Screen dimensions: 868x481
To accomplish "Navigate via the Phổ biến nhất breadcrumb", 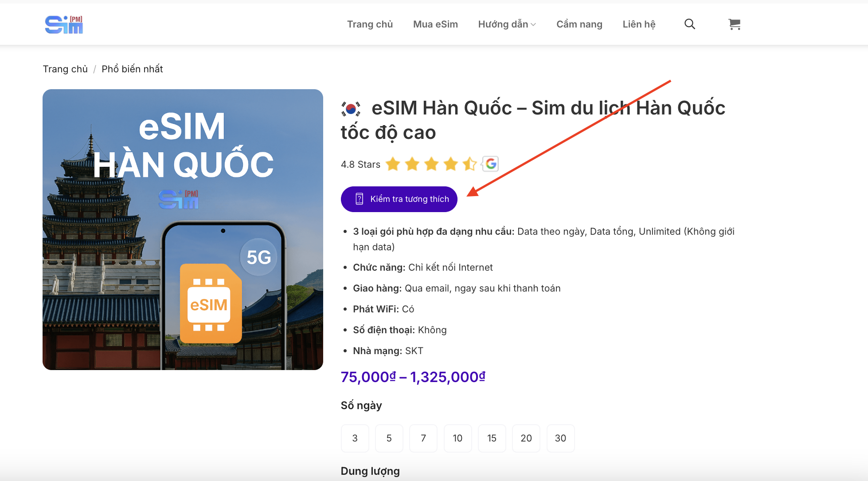I will pos(132,69).
